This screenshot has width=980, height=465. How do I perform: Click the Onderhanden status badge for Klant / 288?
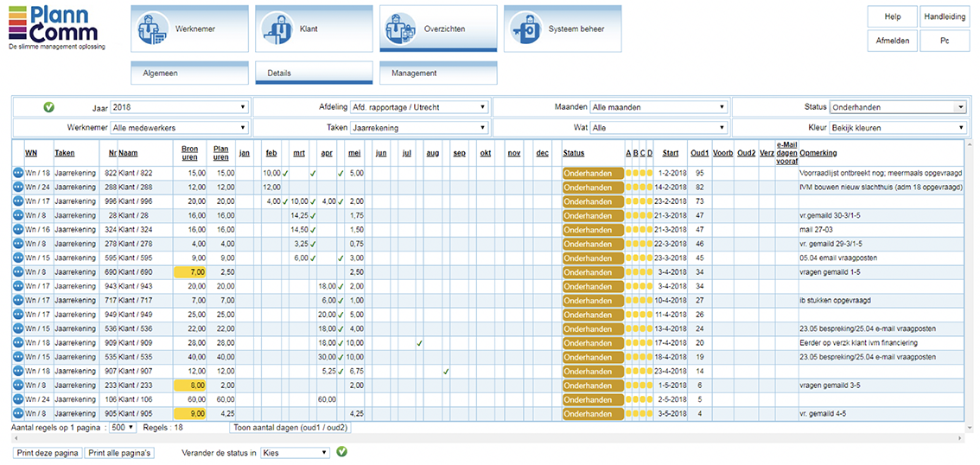(x=592, y=187)
